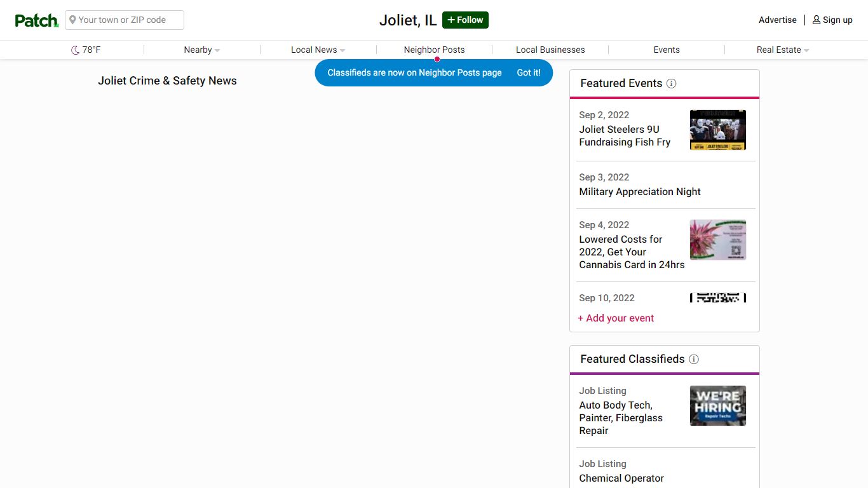Image resolution: width=868 pixels, height=488 pixels.
Task: Open Joliet Steelers 9U Fundraising Fish Fry event
Action: (x=625, y=135)
